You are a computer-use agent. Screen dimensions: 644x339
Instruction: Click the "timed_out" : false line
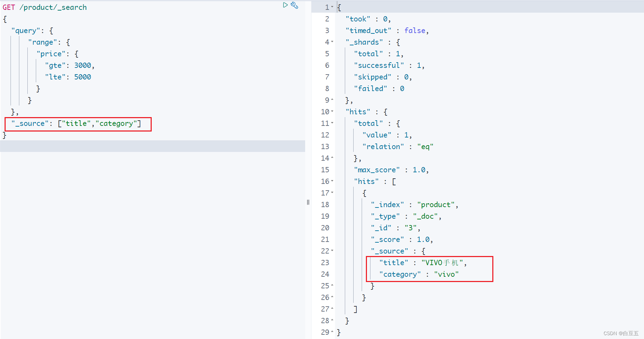click(x=387, y=31)
